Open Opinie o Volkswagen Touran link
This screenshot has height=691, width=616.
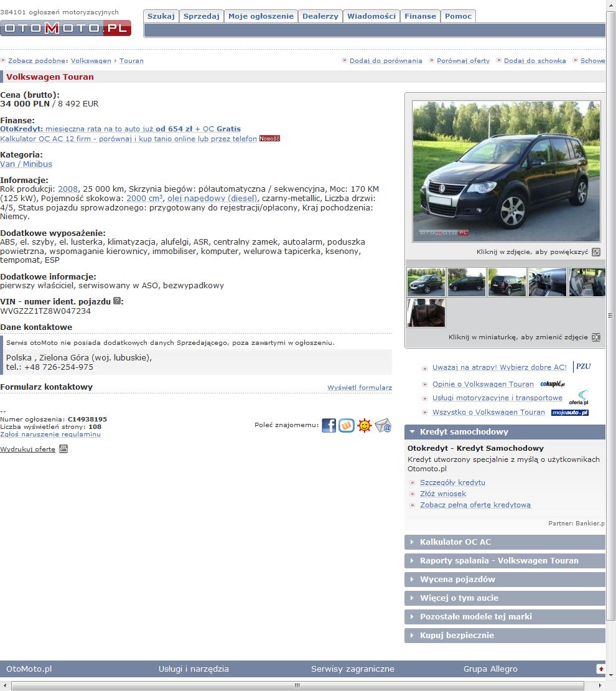click(483, 384)
